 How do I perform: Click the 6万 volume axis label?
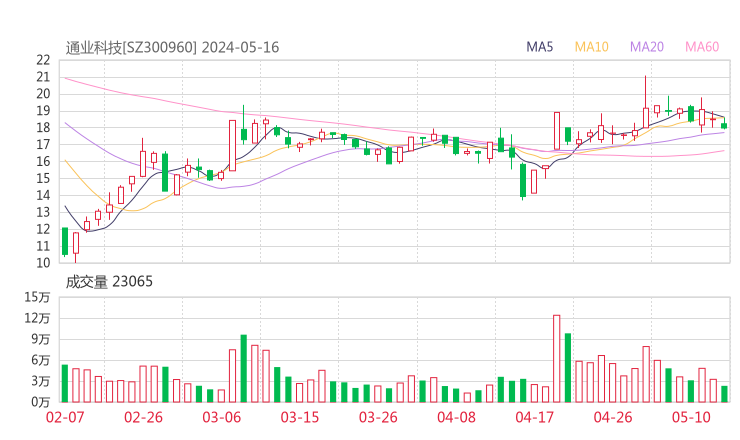coord(41,360)
